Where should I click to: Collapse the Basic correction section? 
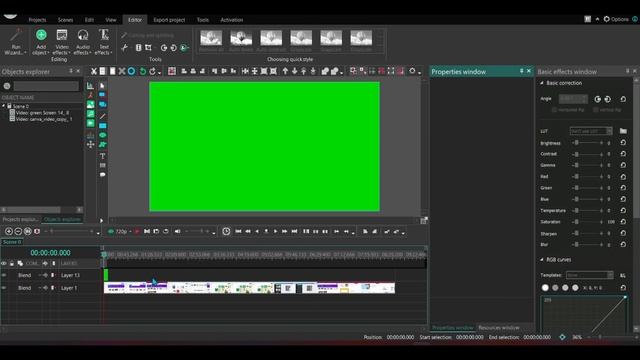click(x=542, y=83)
